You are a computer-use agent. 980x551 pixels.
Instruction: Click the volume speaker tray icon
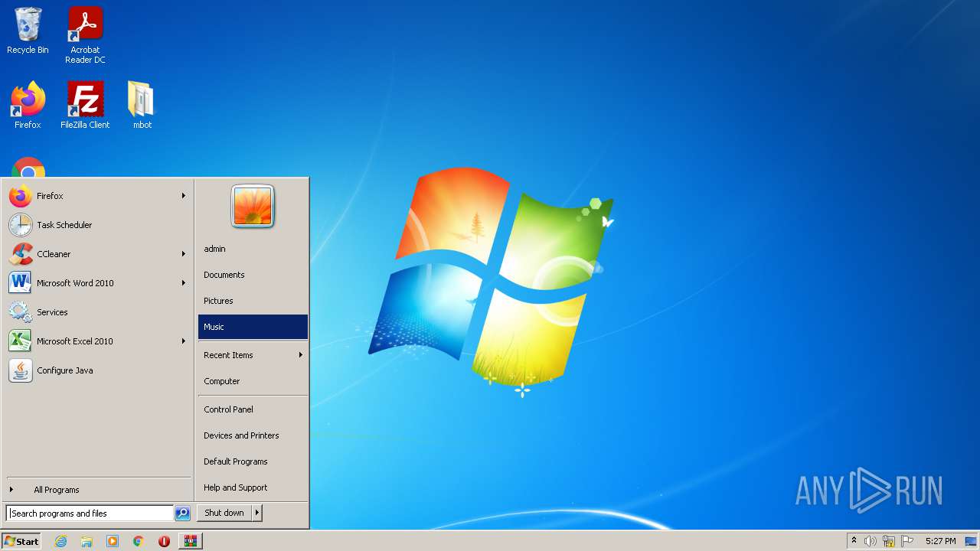coord(871,541)
